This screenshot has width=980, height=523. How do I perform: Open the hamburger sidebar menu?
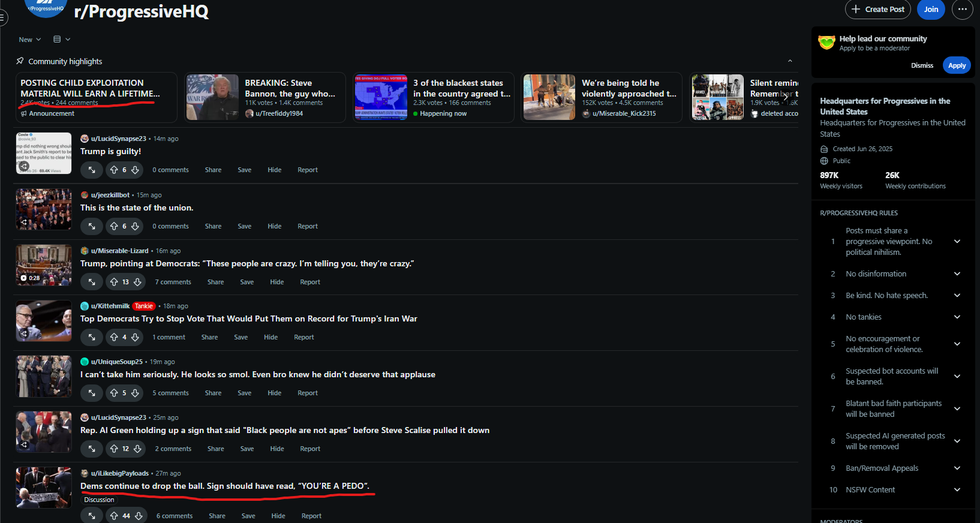tap(2, 17)
